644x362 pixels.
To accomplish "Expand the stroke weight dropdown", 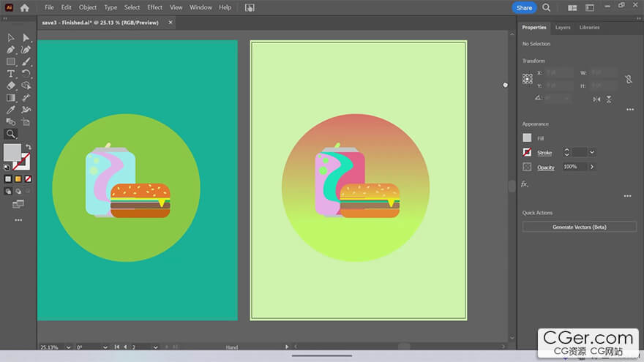I will pos(592,152).
